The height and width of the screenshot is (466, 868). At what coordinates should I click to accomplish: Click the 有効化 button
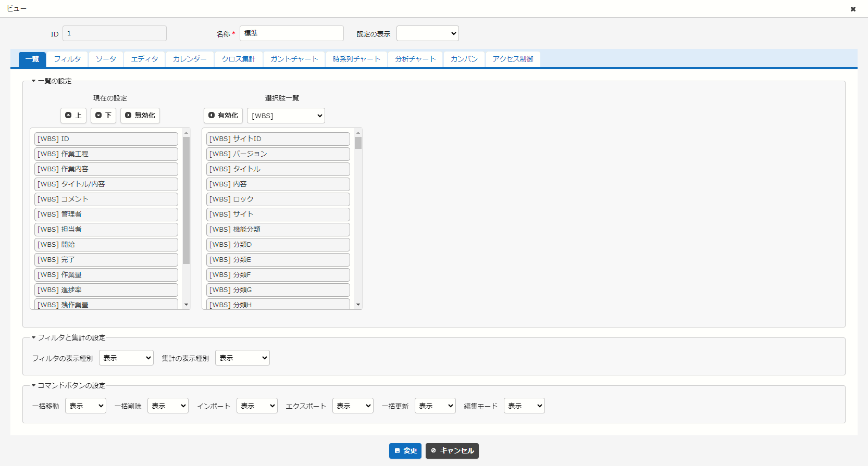223,116
